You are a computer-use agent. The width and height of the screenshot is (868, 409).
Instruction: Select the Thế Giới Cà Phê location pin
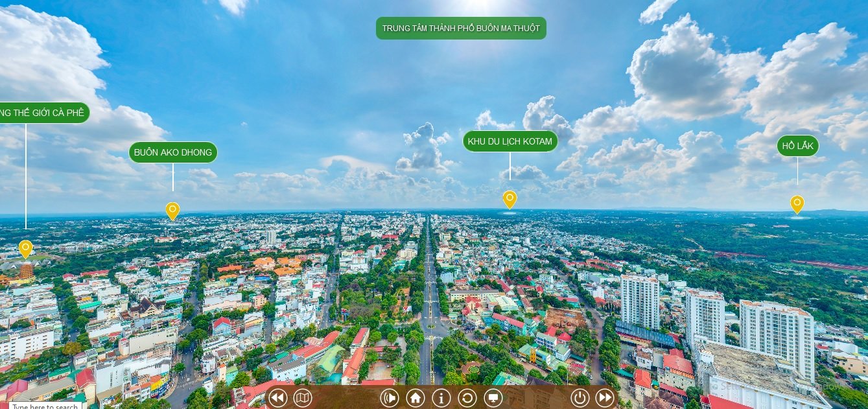tap(25, 248)
